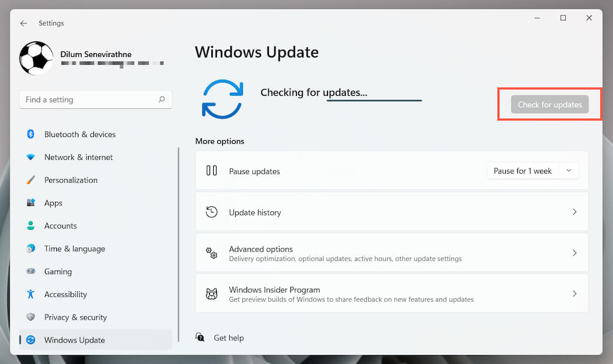This screenshot has height=364, width=613.
Task: Click the Pause updates pause icon
Action: [x=211, y=171]
